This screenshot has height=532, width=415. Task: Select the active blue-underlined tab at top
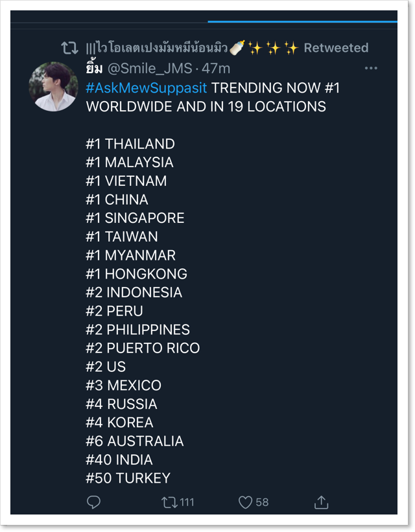[302, 17]
